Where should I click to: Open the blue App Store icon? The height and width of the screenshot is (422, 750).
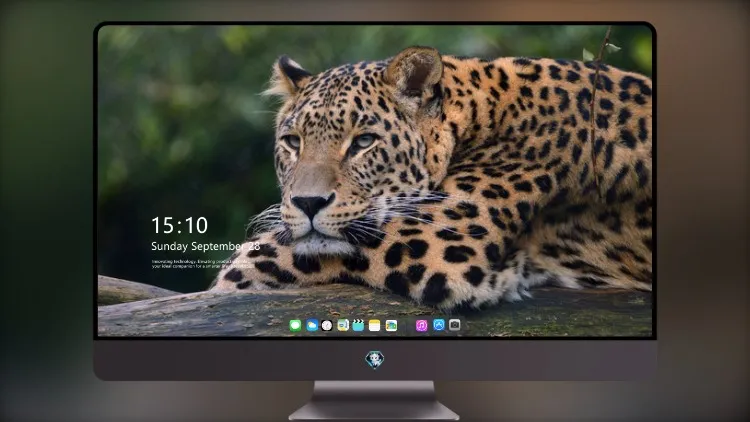439,325
